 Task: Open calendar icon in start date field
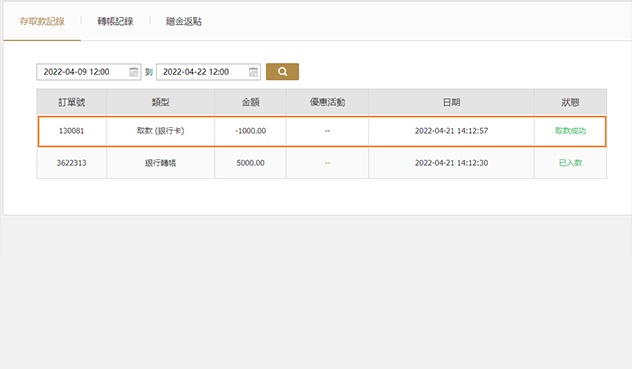point(133,72)
